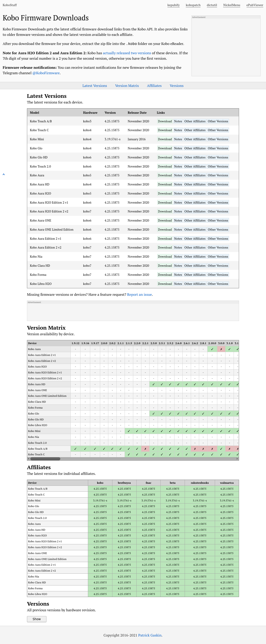Click the Show versions button
This screenshot has width=266, height=644.
(37, 619)
